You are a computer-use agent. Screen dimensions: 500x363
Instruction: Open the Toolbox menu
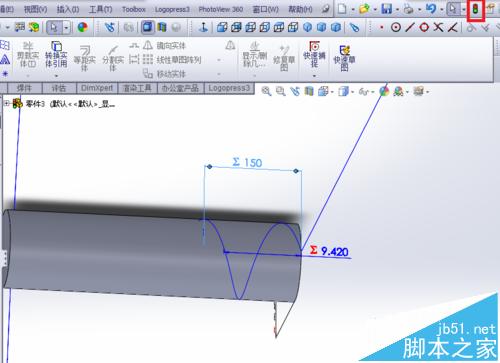[133, 9]
